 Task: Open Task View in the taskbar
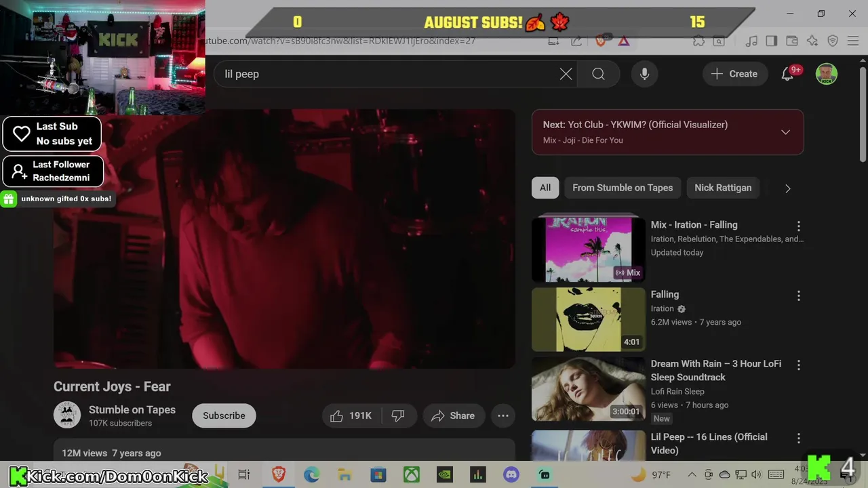point(244,474)
